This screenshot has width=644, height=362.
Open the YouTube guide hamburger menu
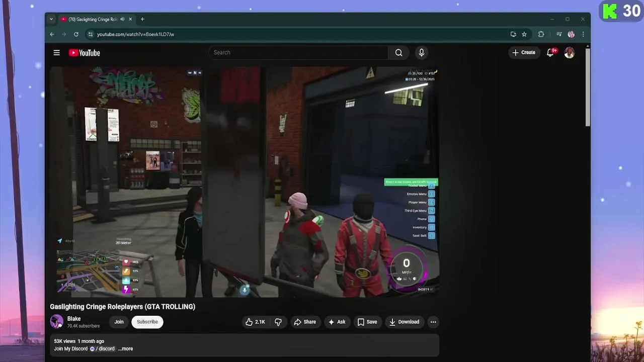coord(57,53)
